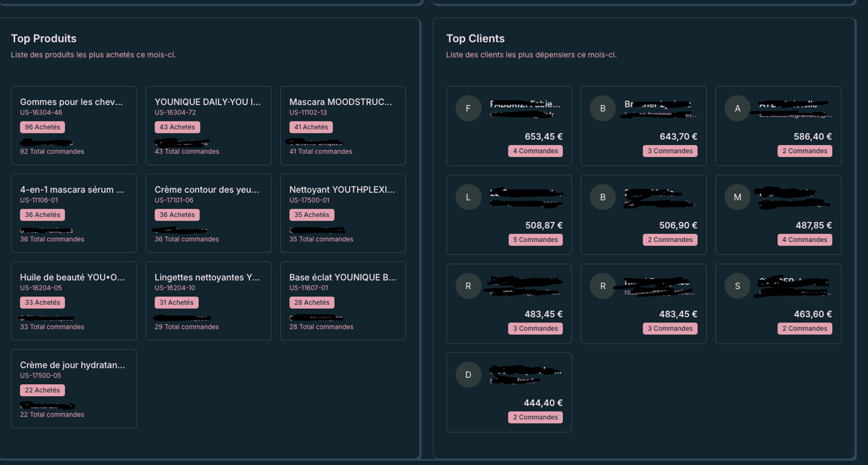The height and width of the screenshot is (465, 868).
Task: Click the B avatar on the 643,70 € card
Action: pos(603,108)
